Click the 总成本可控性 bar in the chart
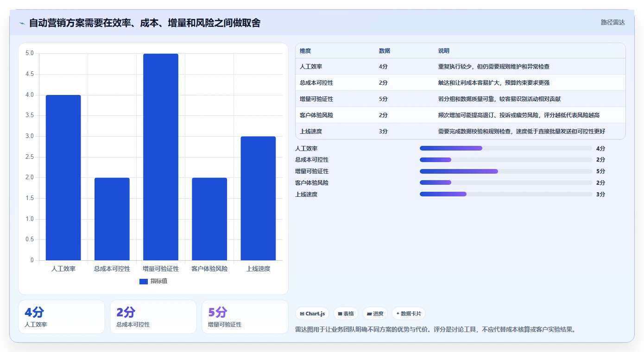 tap(112, 219)
